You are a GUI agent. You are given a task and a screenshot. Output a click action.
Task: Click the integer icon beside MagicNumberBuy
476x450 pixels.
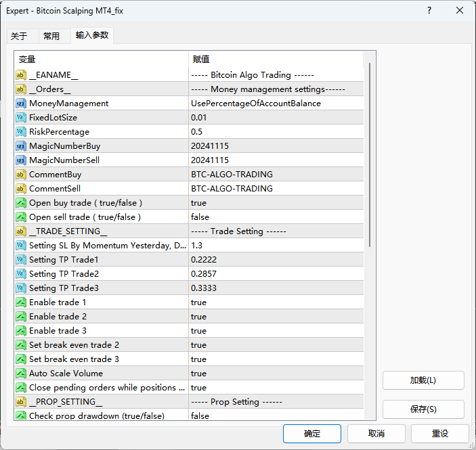pyautogui.click(x=21, y=146)
